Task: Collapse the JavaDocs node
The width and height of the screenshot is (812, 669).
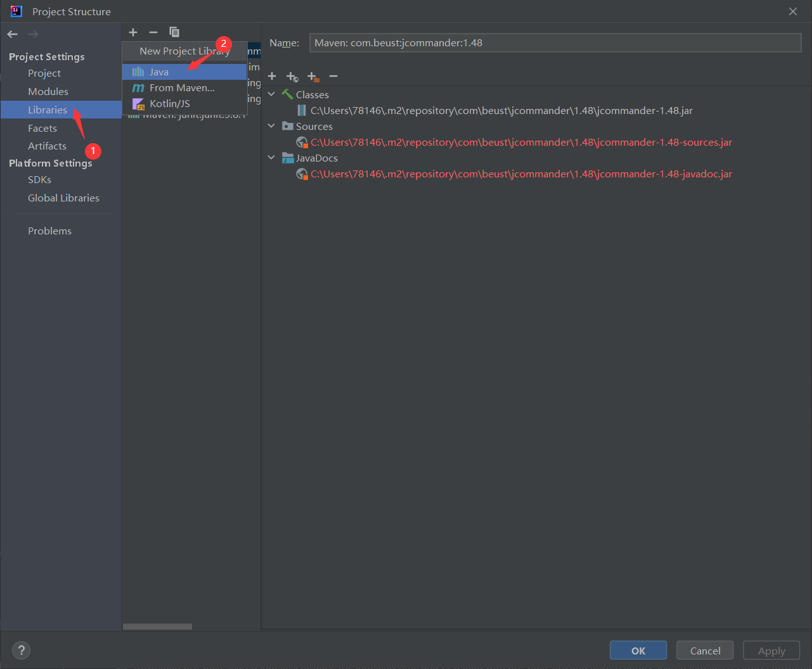Action: (x=271, y=158)
